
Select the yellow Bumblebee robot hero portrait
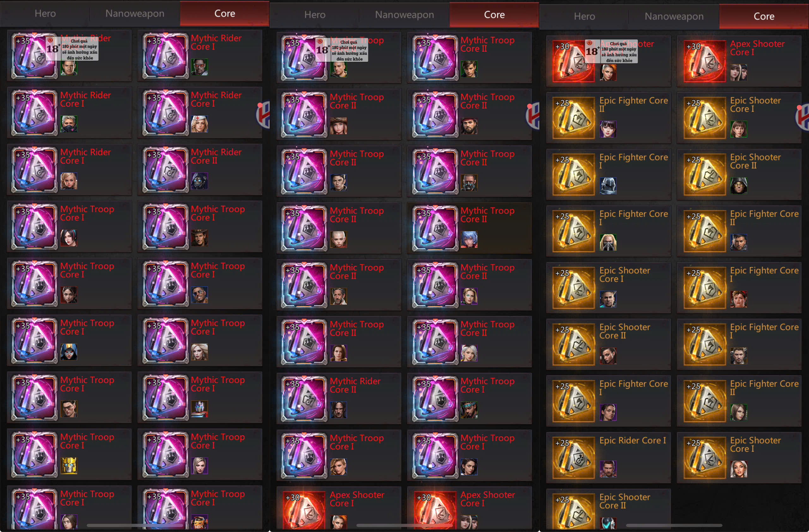click(x=69, y=465)
